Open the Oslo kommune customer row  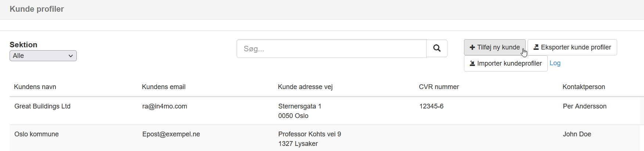click(36, 134)
